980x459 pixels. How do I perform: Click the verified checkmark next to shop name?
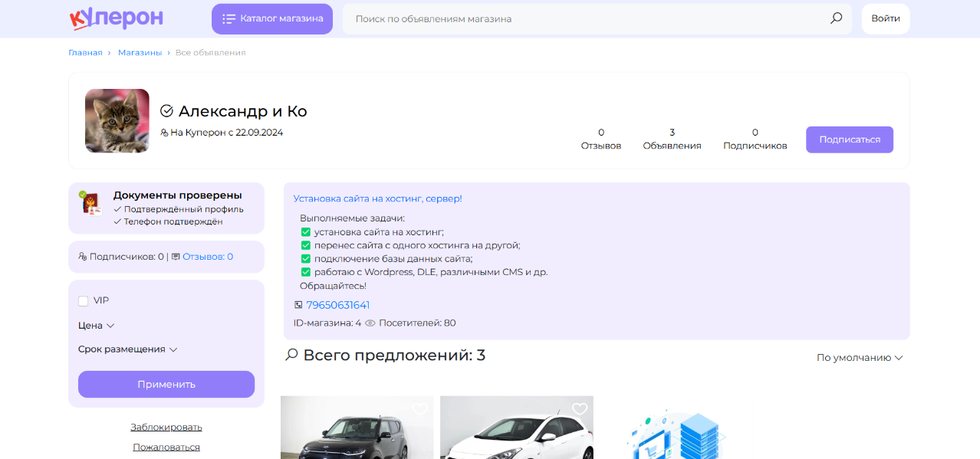click(166, 111)
